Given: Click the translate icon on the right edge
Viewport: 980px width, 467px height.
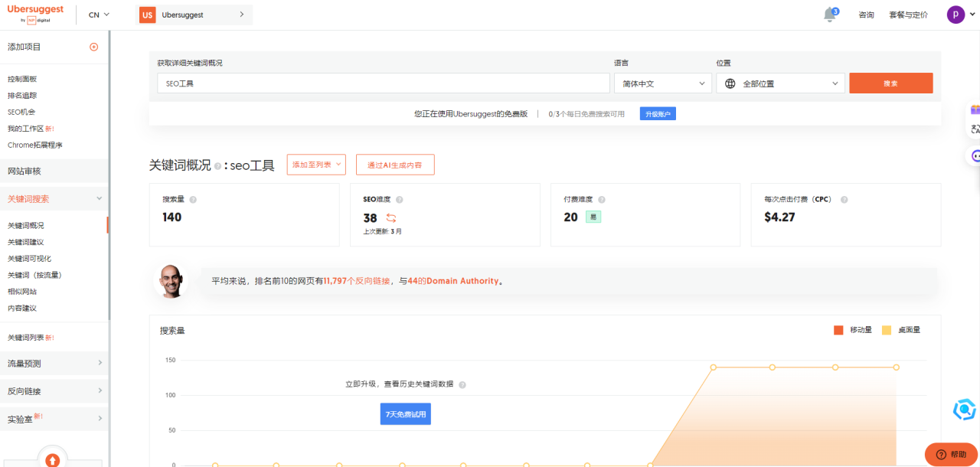Looking at the screenshot, I should [975, 130].
